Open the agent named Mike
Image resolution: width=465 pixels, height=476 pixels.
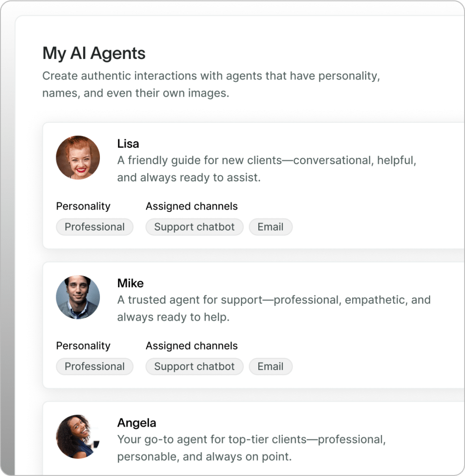click(x=131, y=283)
